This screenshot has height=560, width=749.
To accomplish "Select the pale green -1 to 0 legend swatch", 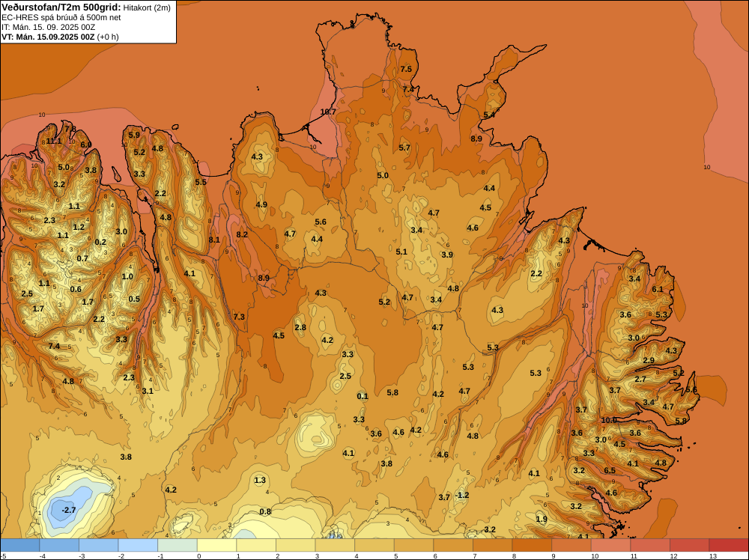I will point(178,545).
